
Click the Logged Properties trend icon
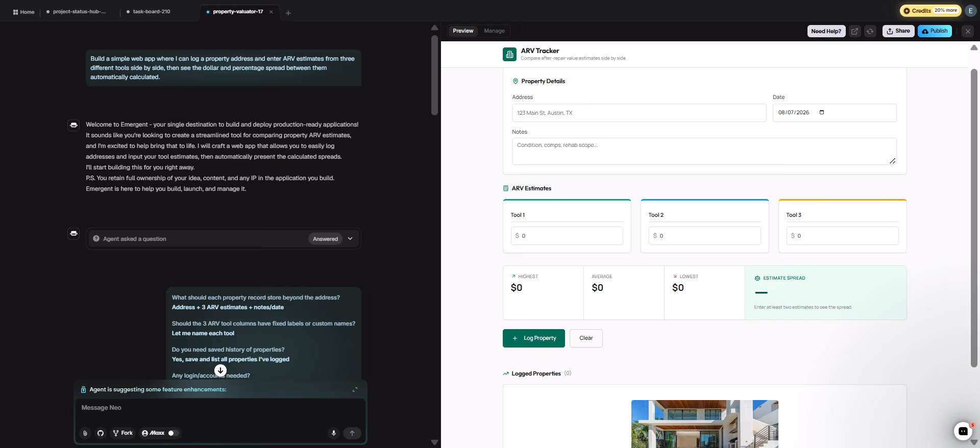tap(506, 374)
